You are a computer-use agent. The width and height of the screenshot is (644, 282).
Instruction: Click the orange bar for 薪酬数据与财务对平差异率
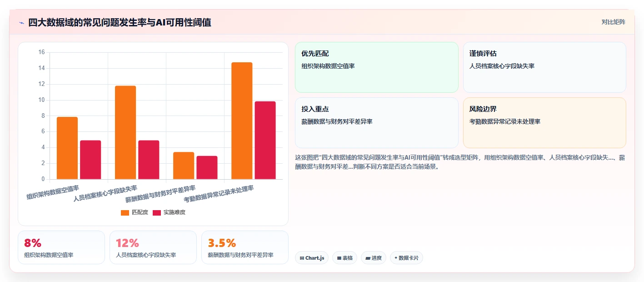[x=184, y=166]
